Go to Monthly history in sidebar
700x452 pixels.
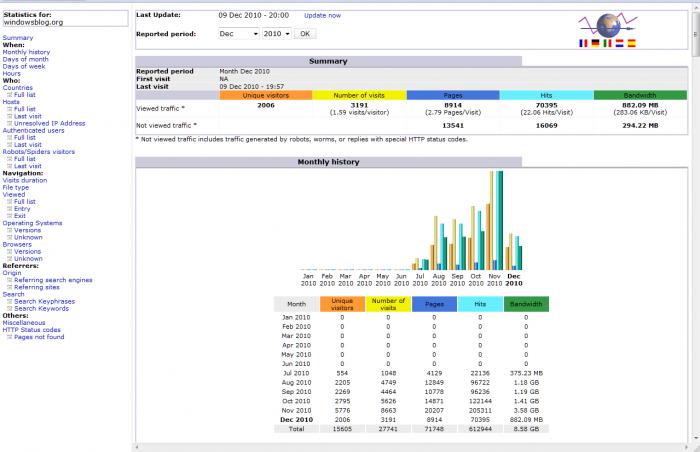point(26,52)
